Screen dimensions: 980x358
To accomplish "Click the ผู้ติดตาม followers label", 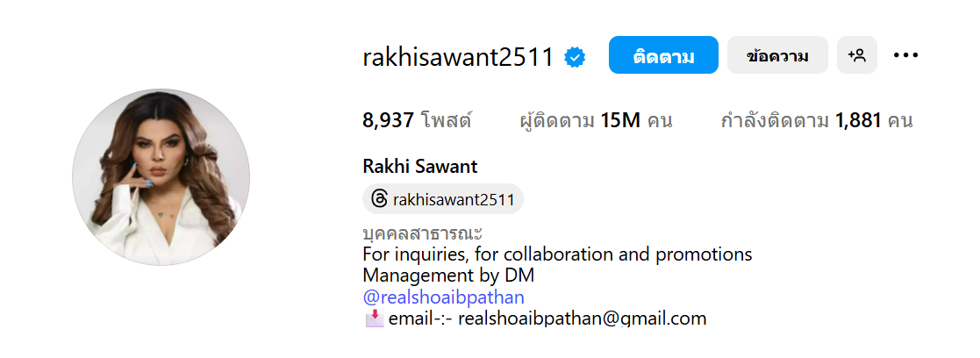I will [x=557, y=120].
